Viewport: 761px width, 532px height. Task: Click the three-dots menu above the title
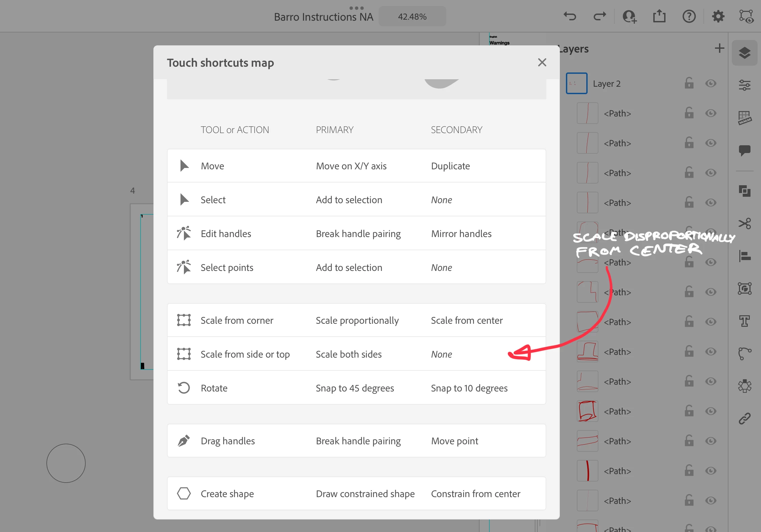click(x=356, y=8)
